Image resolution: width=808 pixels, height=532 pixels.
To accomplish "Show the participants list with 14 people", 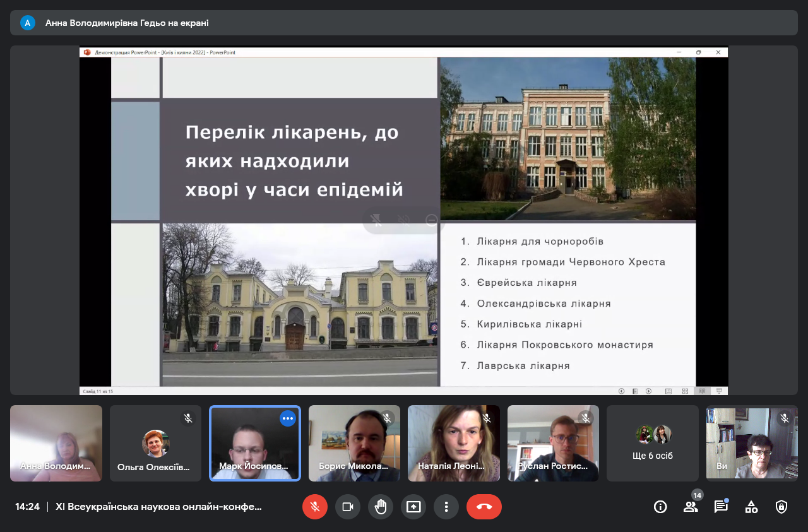I will (x=691, y=507).
